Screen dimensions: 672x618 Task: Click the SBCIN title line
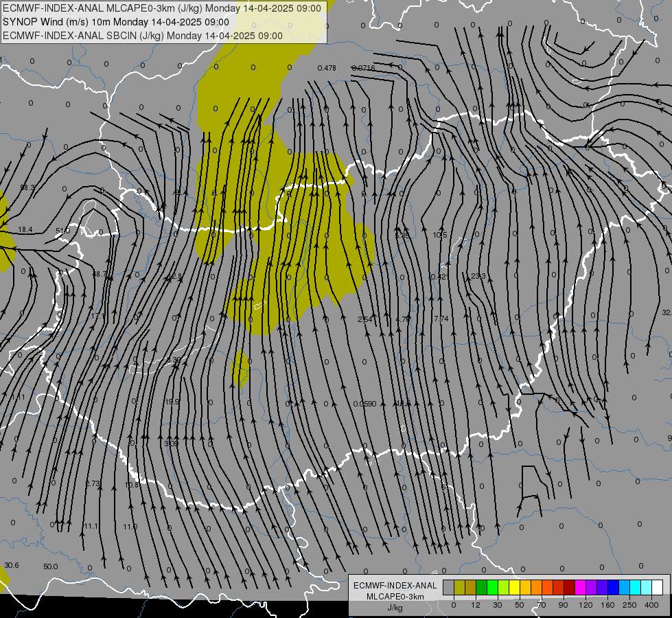(142, 36)
